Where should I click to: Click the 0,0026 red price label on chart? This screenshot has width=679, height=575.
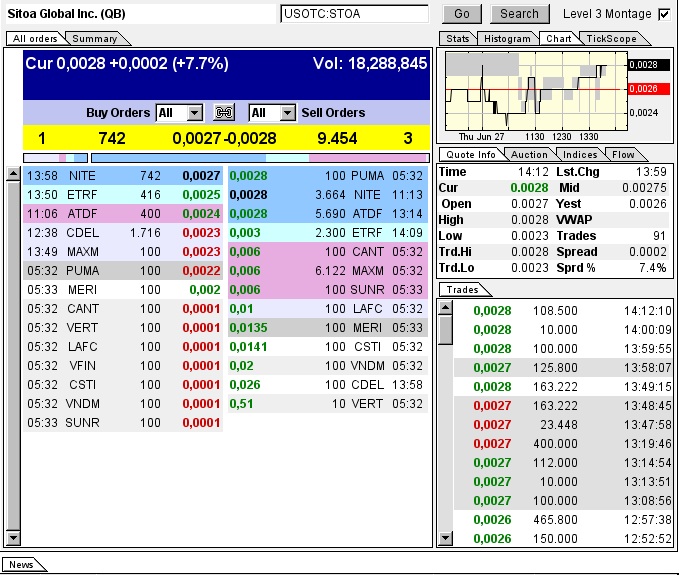pos(649,89)
